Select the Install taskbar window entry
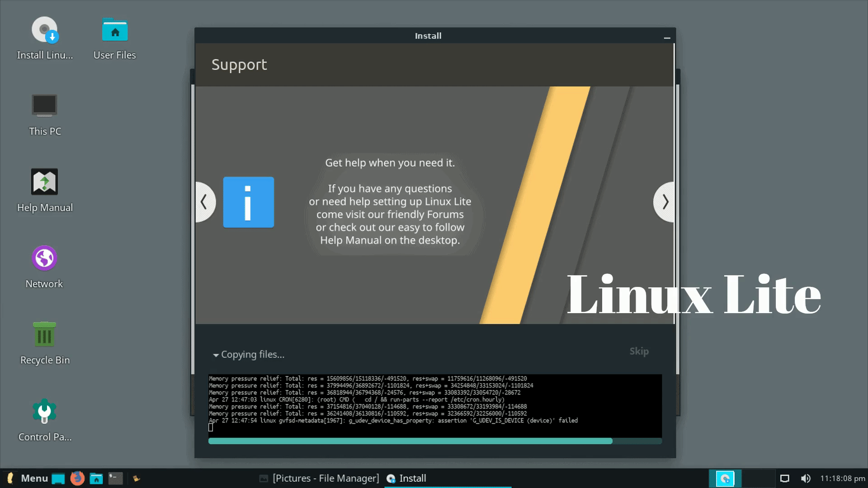Viewport: 868px width, 488px height. (x=407, y=478)
